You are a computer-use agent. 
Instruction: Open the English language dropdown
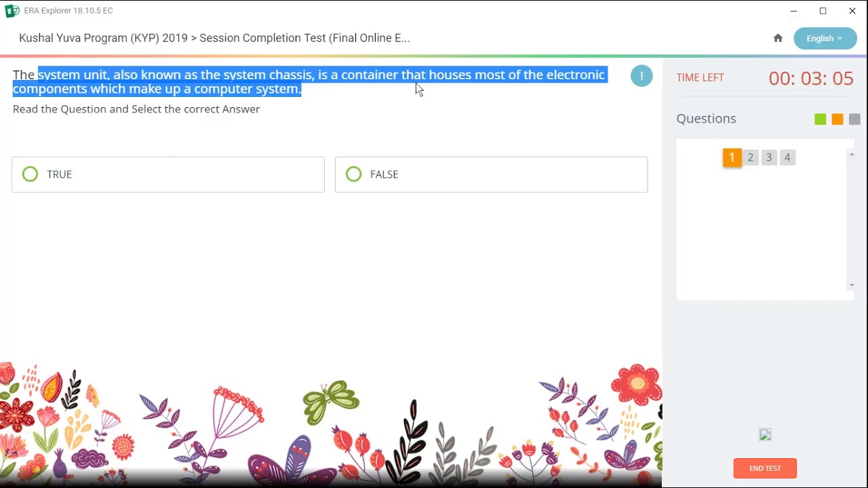[825, 38]
